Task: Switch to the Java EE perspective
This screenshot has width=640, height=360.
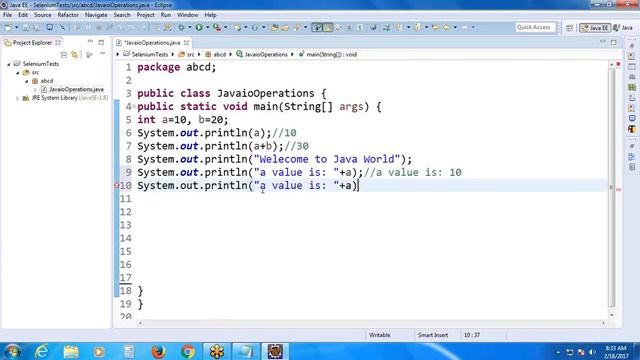Action: pos(595,28)
